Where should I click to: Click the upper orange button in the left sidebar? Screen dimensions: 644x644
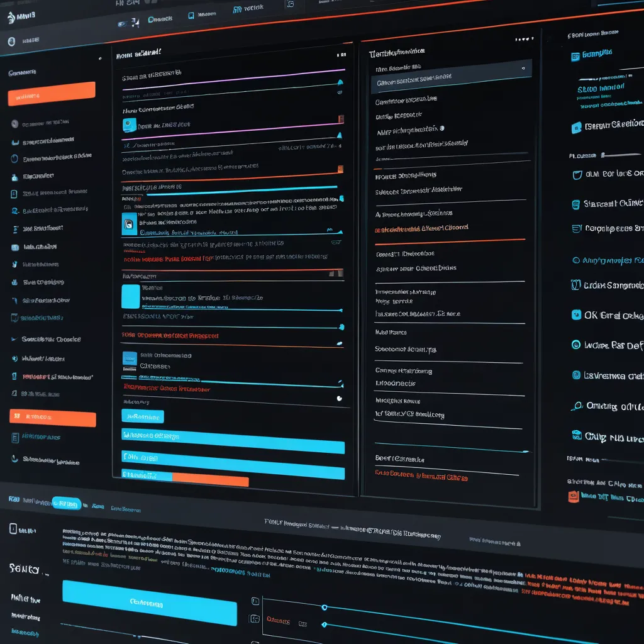52,92
